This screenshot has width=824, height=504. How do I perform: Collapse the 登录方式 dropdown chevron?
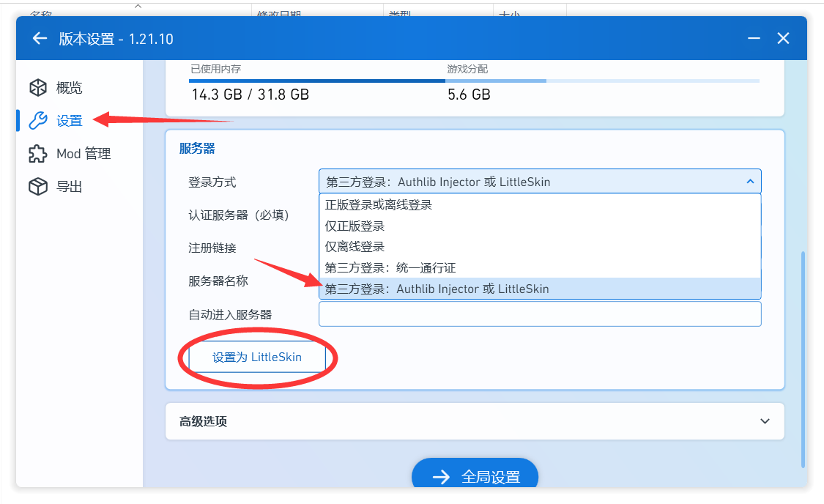[749, 182]
